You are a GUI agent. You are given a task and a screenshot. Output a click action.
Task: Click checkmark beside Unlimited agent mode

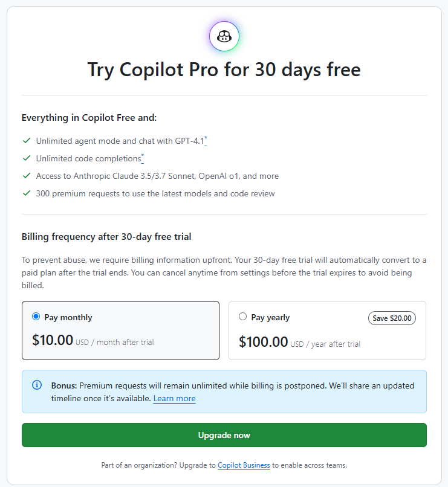[x=27, y=141]
